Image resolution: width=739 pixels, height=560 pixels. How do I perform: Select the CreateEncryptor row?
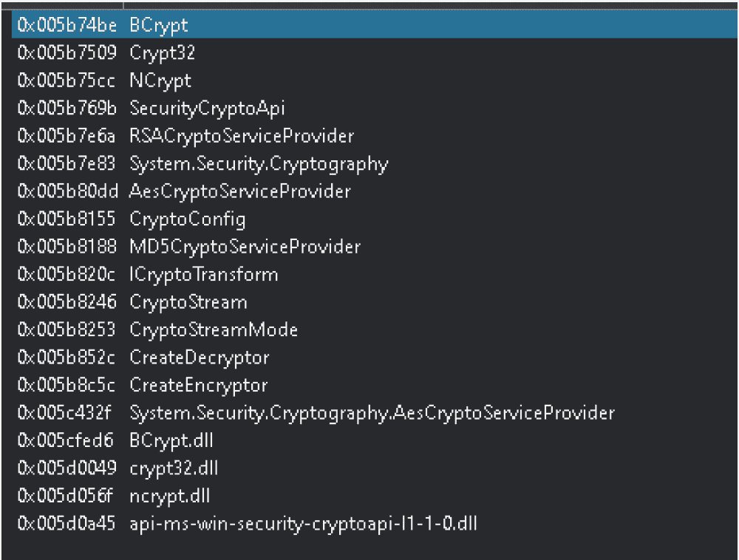(x=199, y=386)
